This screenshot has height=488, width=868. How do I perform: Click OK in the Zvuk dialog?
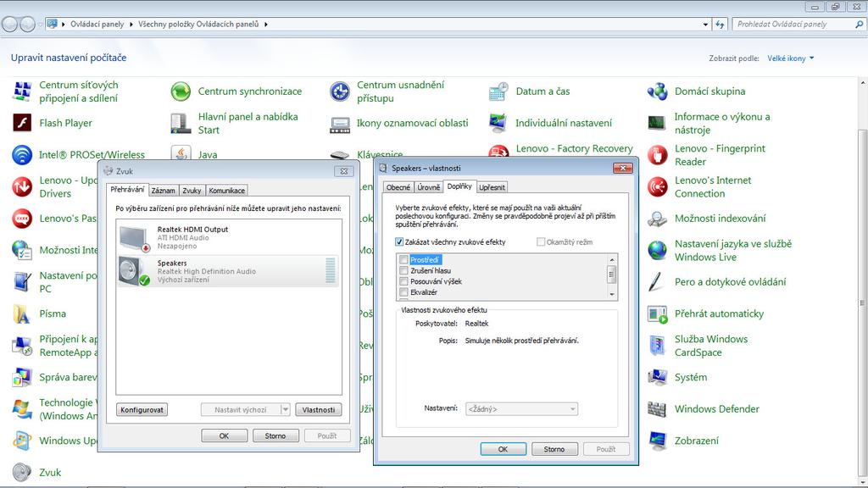point(224,436)
